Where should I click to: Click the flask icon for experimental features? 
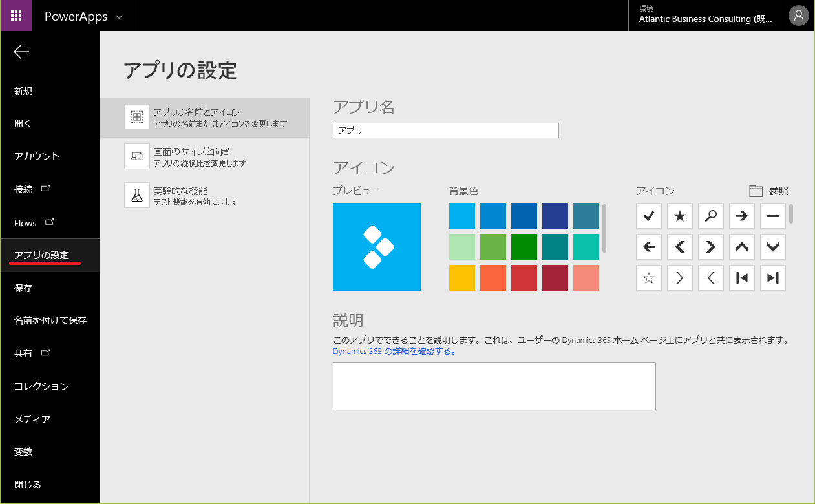[137, 195]
